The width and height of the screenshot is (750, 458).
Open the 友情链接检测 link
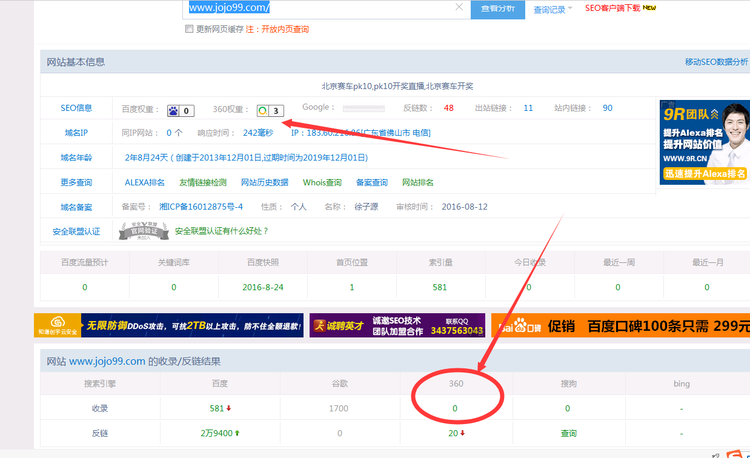click(202, 183)
